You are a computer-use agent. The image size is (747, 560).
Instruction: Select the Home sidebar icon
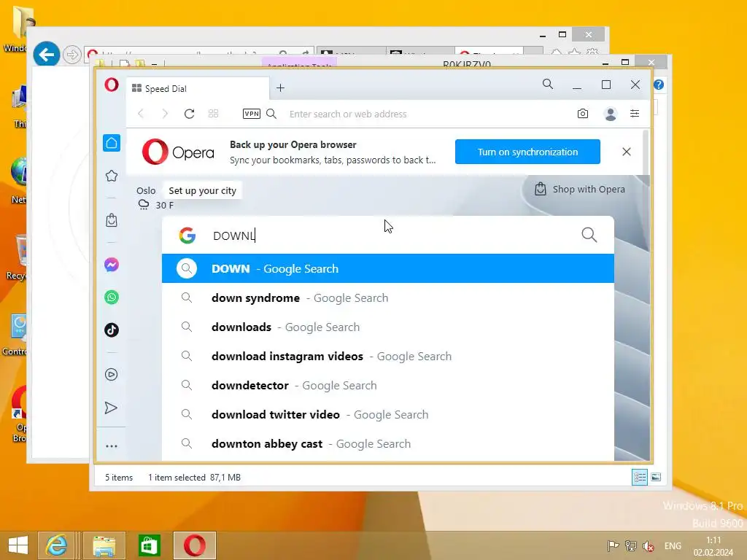click(x=112, y=143)
